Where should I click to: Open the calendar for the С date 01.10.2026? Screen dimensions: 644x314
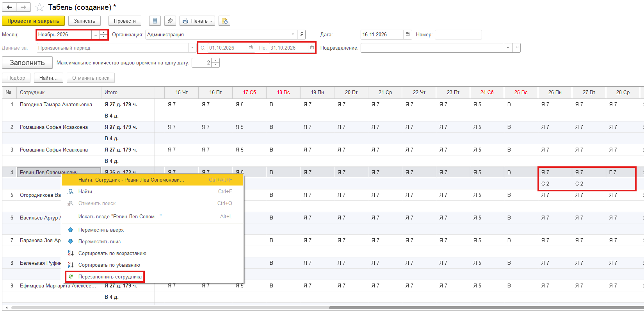click(251, 48)
